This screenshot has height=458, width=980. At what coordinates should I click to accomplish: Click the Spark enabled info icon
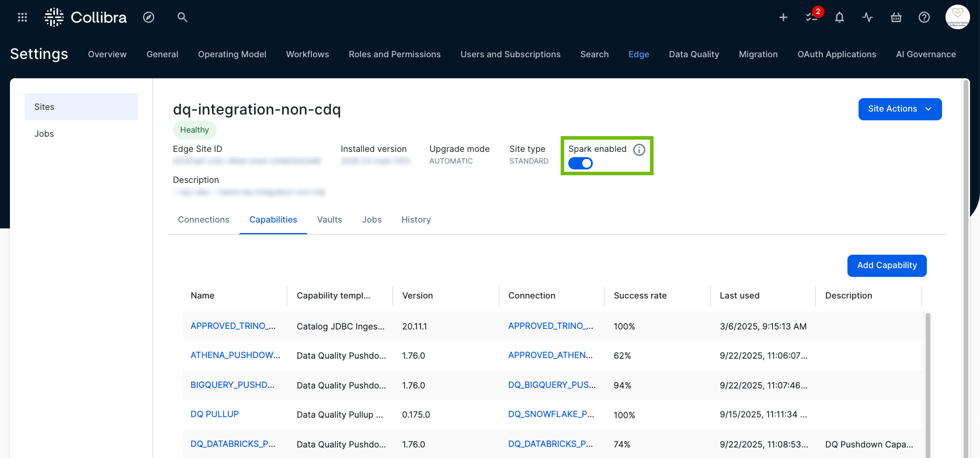[640, 150]
